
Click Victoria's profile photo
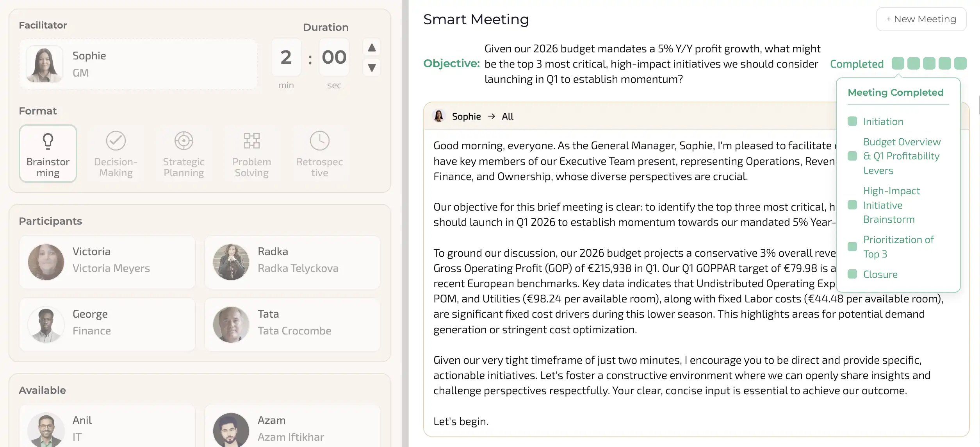[46, 262]
